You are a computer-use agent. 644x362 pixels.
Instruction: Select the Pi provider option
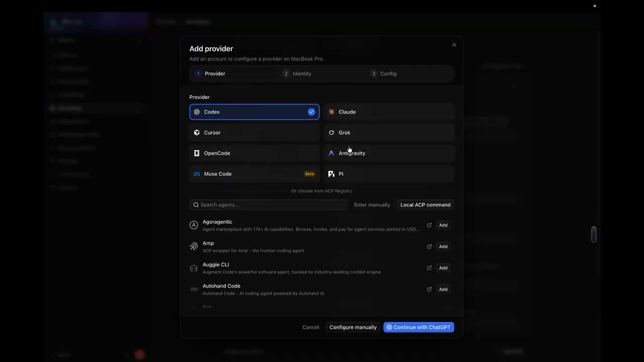point(389,173)
